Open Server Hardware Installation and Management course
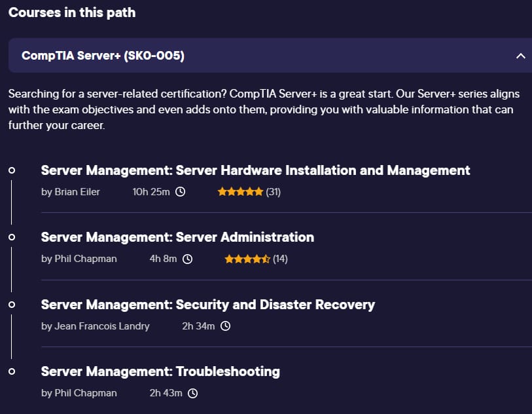The width and height of the screenshot is (532, 414). 255,170
